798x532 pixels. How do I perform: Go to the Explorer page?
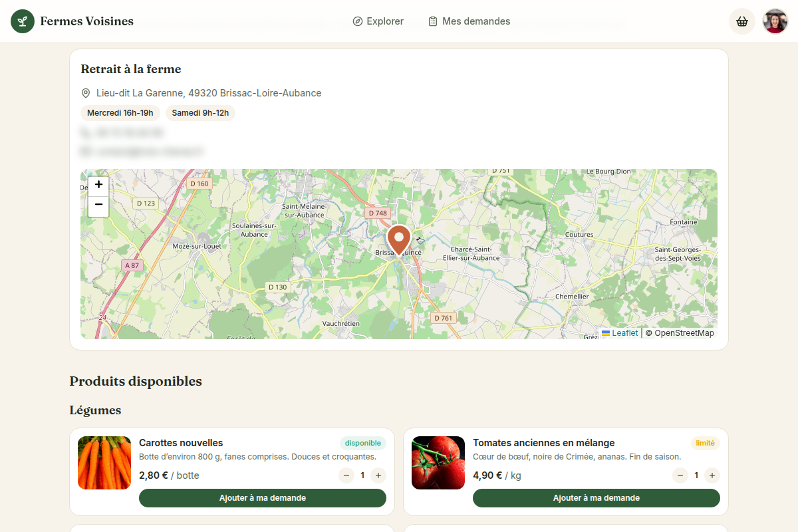pyautogui.click(x=378, y=21)
